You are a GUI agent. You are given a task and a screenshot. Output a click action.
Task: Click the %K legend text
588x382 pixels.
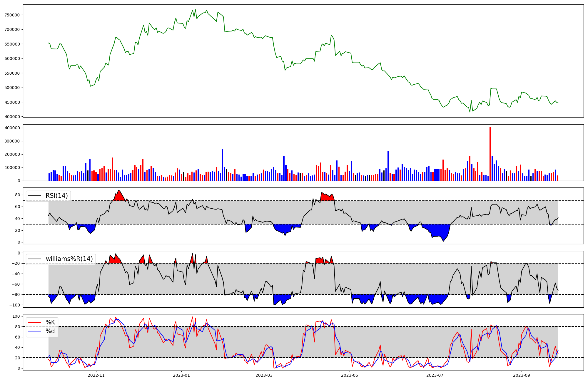[x=50, y=322]
